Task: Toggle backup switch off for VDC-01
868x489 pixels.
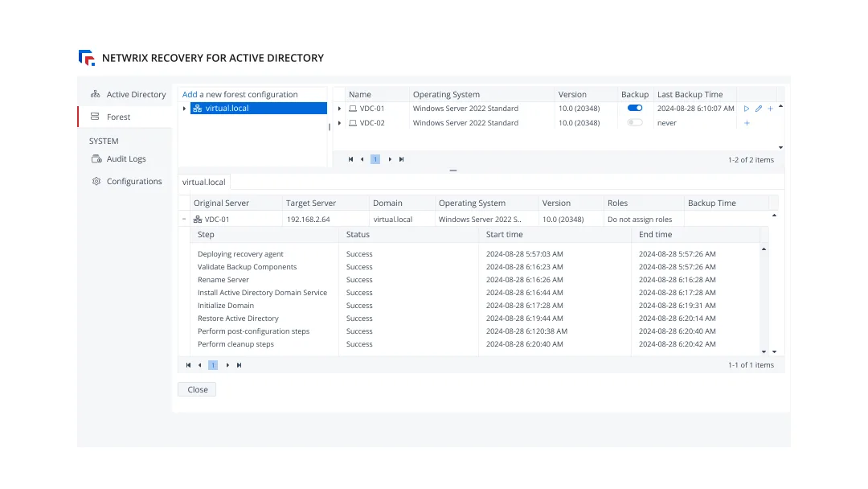Action: click(x=635, y=108)
